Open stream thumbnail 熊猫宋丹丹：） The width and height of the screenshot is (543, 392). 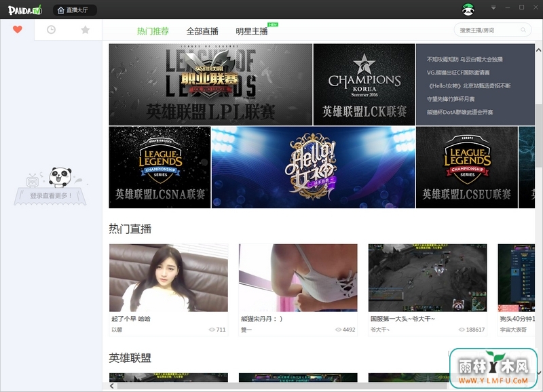[x=298, y=278]
